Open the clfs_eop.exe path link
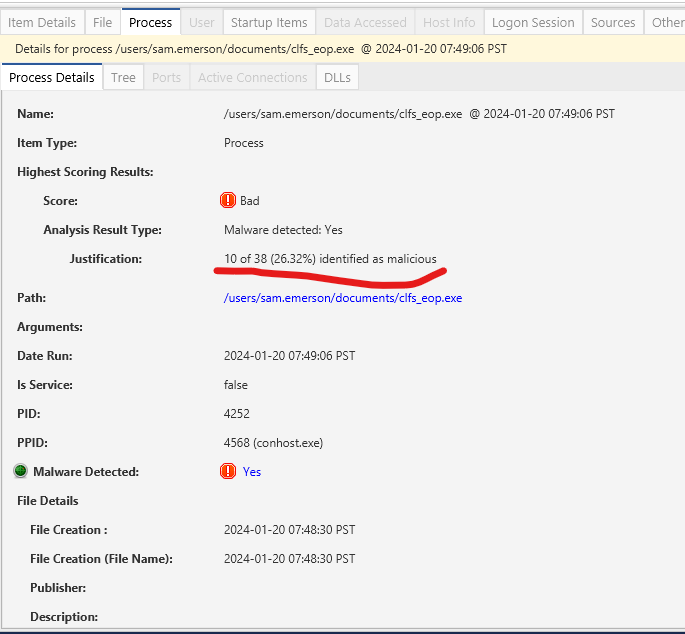 click(x=343, y=298)
